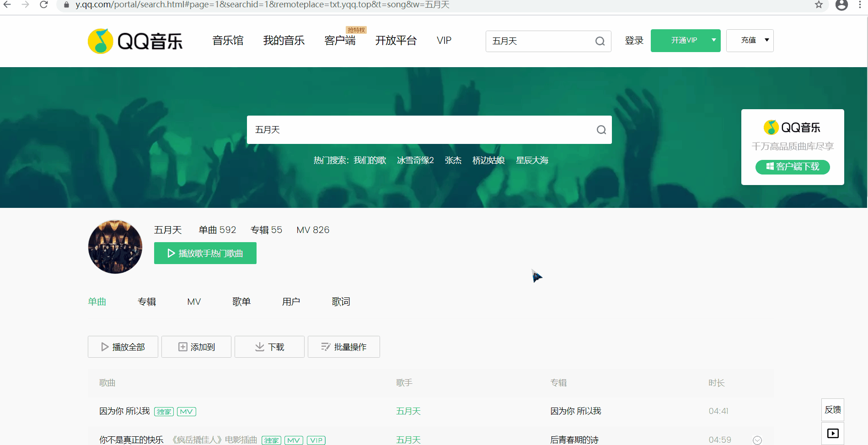Play artist hits via 播放歌手热门歌曲
The height and width of the screenshot is (445, 868).
[x=205, y=253]
